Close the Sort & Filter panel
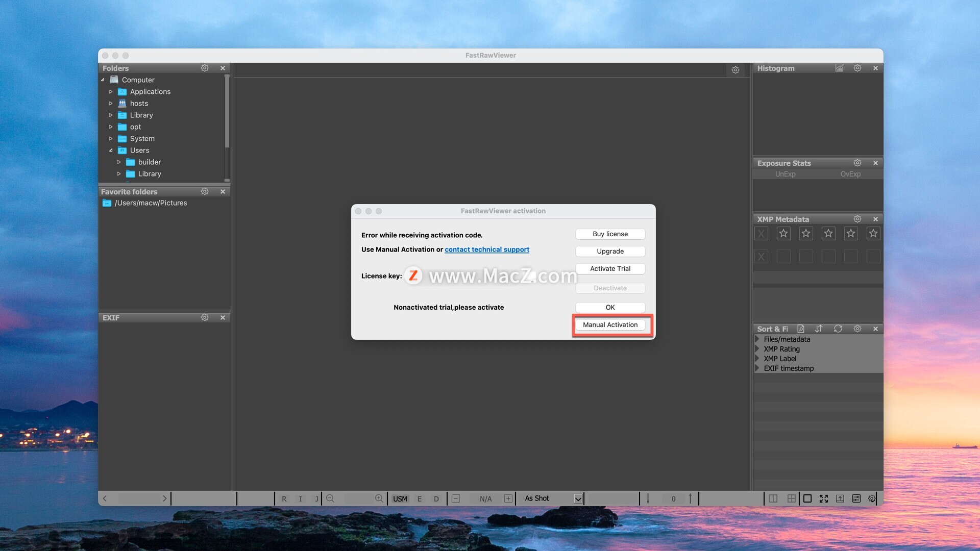 pyautogui.click(x=875, y=329)
